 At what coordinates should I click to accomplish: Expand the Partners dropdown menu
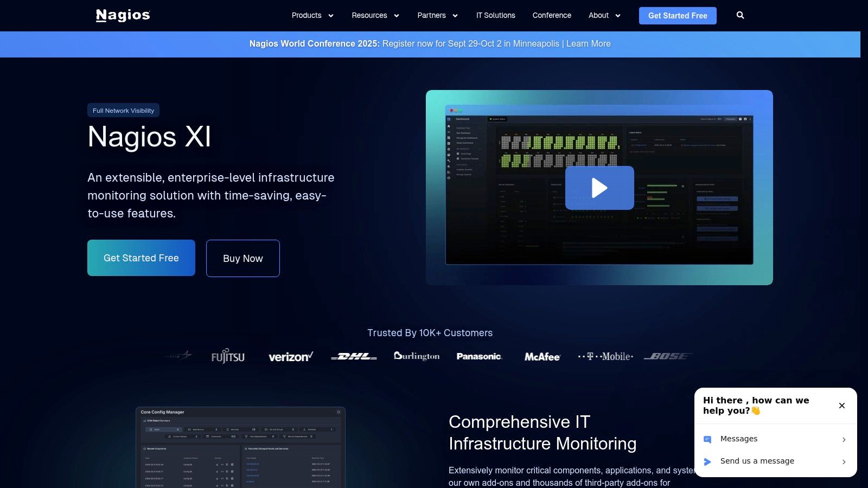click(x=438, y=15)
